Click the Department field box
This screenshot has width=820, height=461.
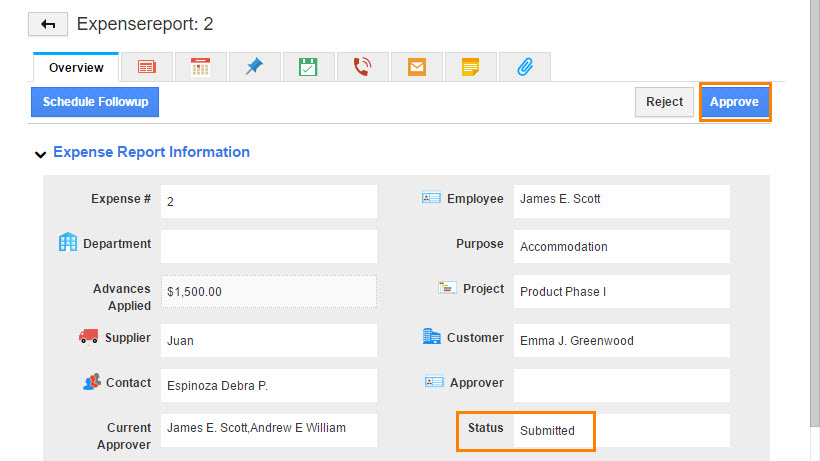[268, 246]
